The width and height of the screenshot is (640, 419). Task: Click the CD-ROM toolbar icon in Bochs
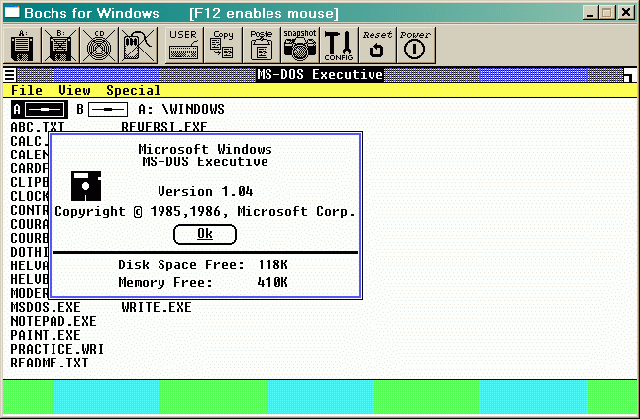98,45
